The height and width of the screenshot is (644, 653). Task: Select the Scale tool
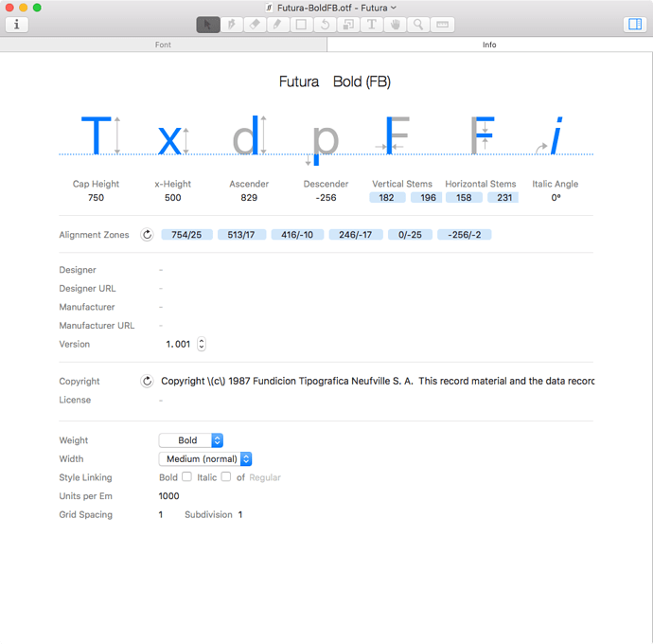click(x=348, y=25)
